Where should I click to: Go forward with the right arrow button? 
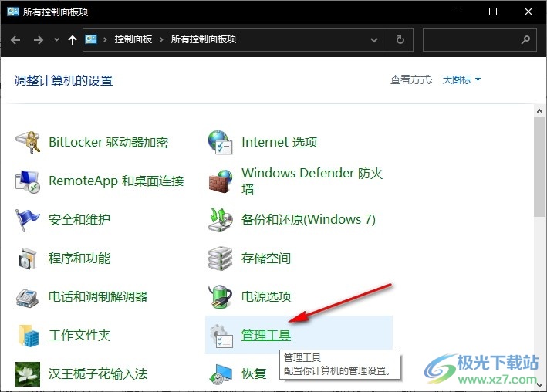[x=39, y=40]
